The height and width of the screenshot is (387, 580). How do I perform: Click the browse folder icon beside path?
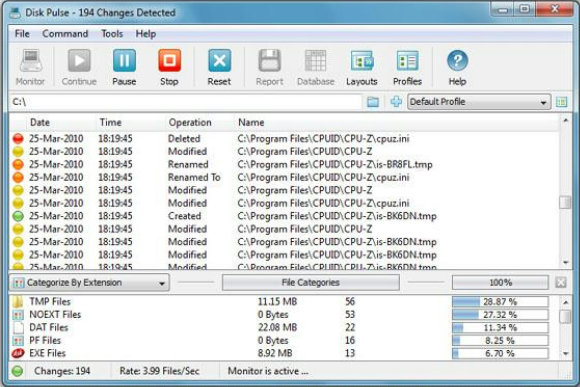[x=373, y=102]
